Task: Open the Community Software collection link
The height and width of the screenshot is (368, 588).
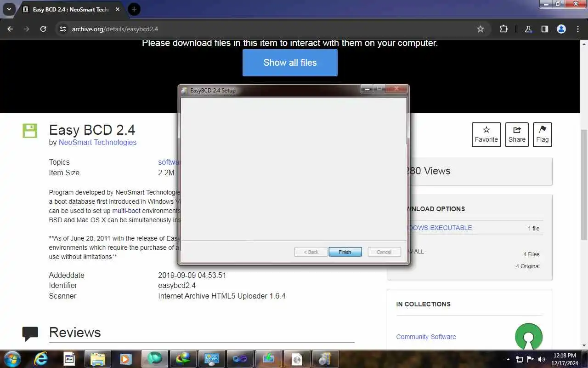Action: pyautogui.click(x=426, y=337)
